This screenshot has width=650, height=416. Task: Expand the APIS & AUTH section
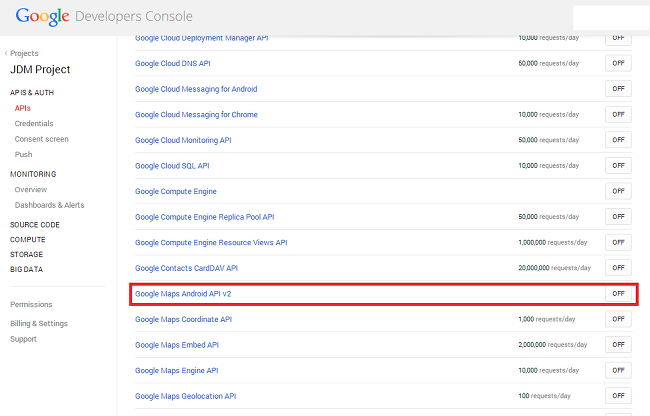pos(32,92)
